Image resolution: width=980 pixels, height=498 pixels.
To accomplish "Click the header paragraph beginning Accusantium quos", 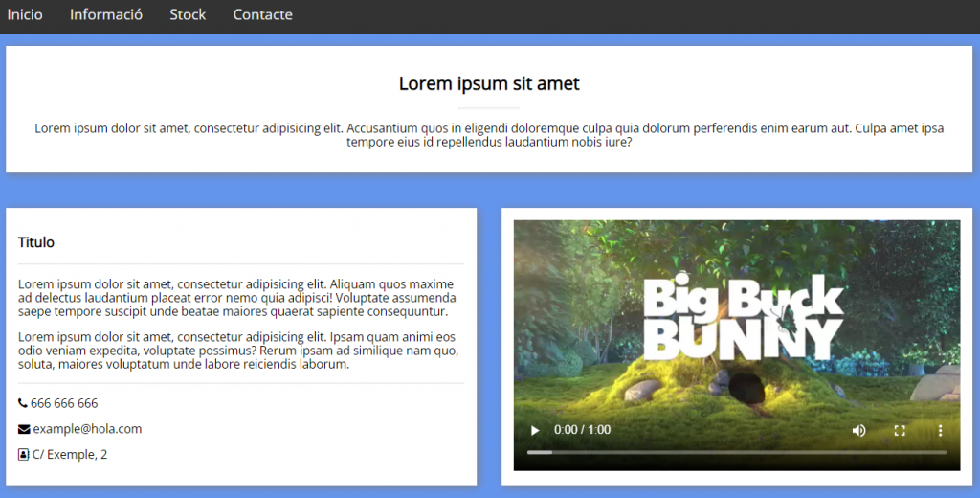I will coord(489,135).
